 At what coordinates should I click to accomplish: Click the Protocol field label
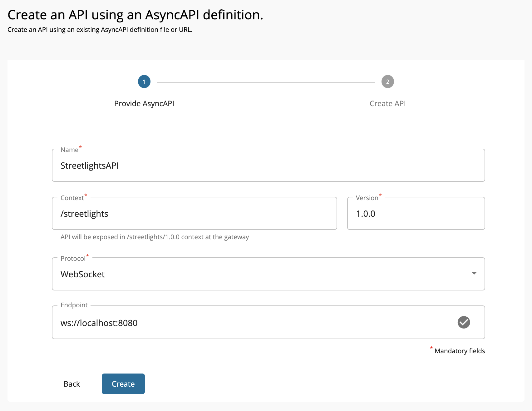(73, 259)
